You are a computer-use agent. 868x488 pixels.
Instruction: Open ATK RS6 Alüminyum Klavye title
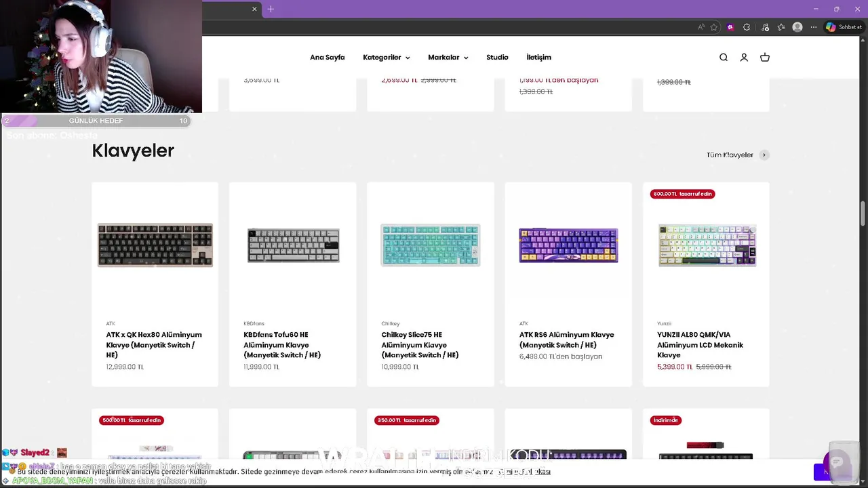pyautogui.click(x=567, y=340)
